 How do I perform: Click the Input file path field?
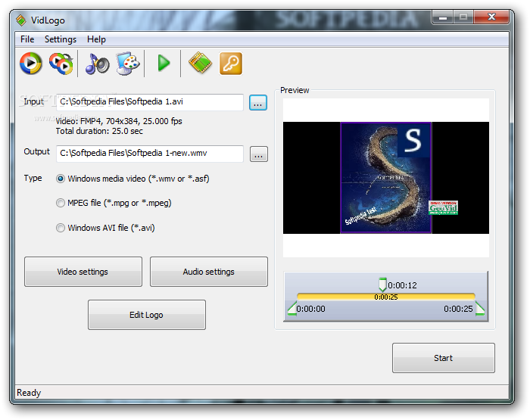(150, 102)
